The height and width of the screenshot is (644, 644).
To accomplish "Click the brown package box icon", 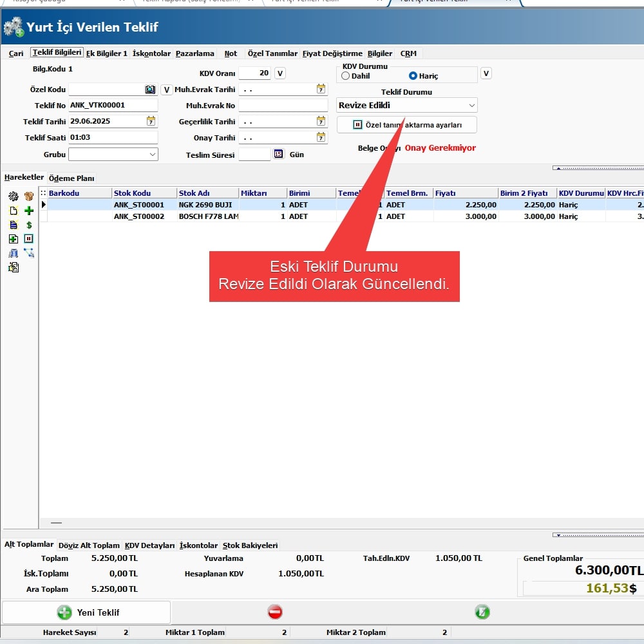I will pyautogui.click(x=29, y=196).
